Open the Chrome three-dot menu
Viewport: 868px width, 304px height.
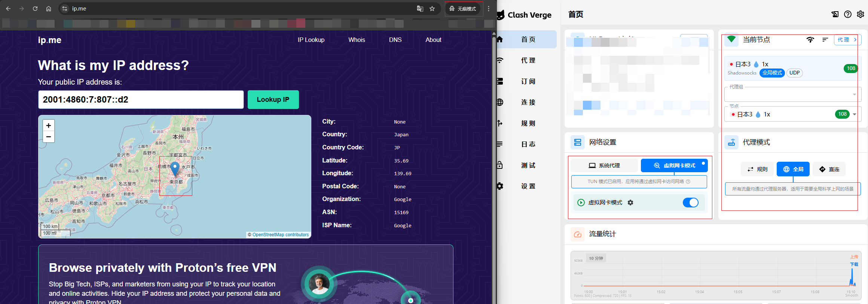tap(489, 9)
